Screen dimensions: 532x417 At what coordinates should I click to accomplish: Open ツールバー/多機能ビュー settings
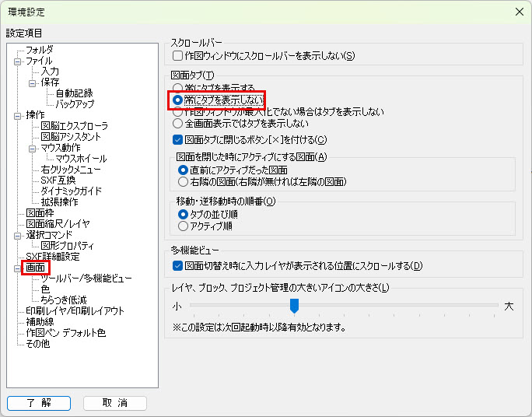click(86, 278)
